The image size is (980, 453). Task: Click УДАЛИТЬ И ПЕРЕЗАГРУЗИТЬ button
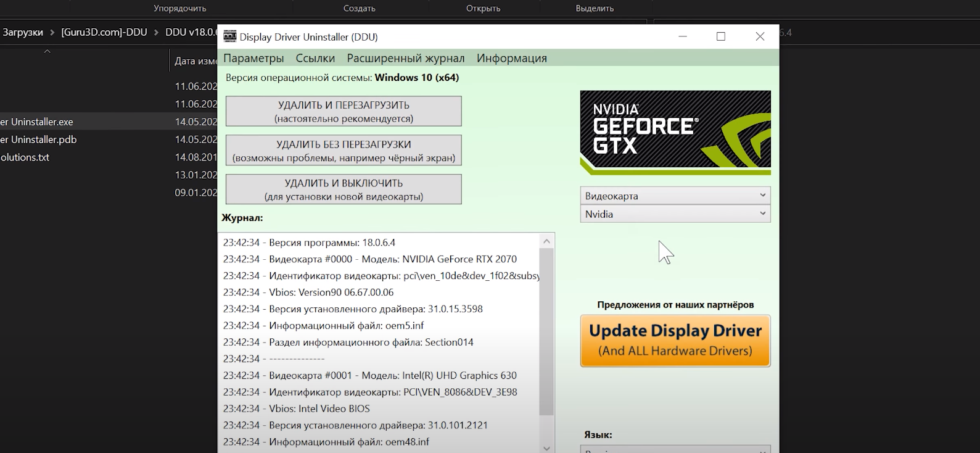344,111
